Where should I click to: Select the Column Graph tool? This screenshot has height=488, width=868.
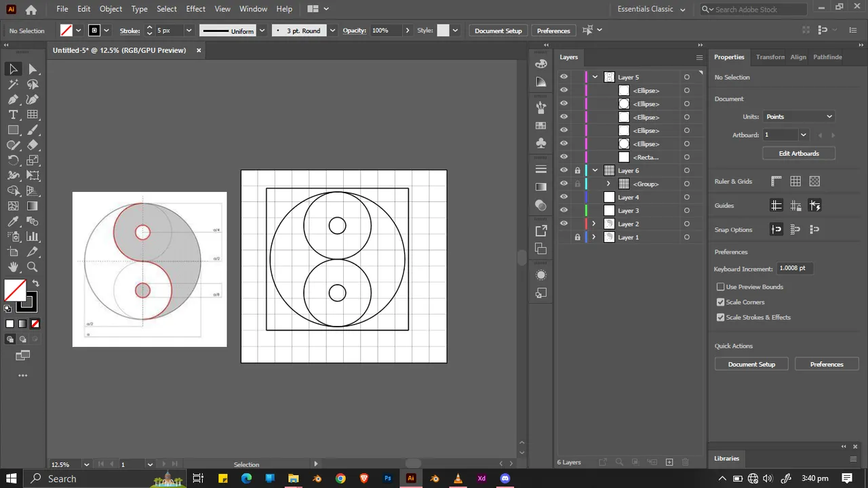tap(33, 237)
